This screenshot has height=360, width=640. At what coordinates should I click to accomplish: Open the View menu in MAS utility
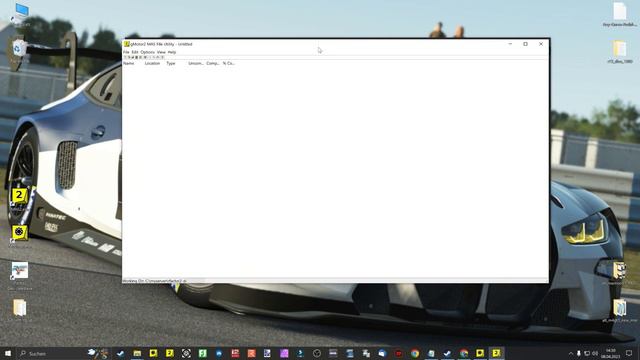[161, 52]
